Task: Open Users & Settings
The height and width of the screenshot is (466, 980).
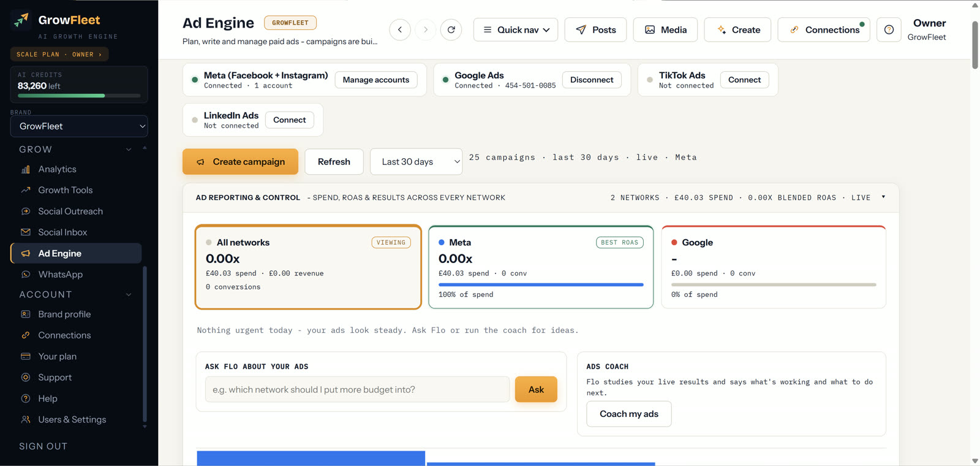Action: tap(72, 419)
